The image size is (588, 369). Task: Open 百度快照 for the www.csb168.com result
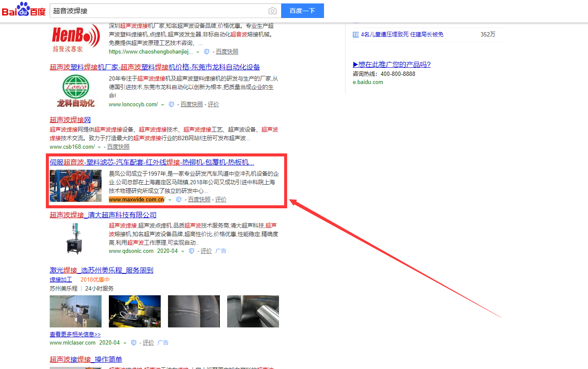(x=118, y=147)
